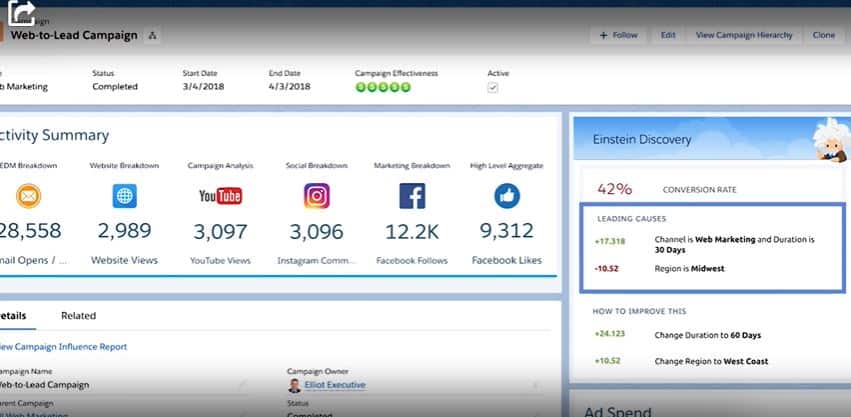Open the Elliot Executive owner link
The width and height of the screenshot is (851, 417).
pyautogui.click(x=335, y=385)
